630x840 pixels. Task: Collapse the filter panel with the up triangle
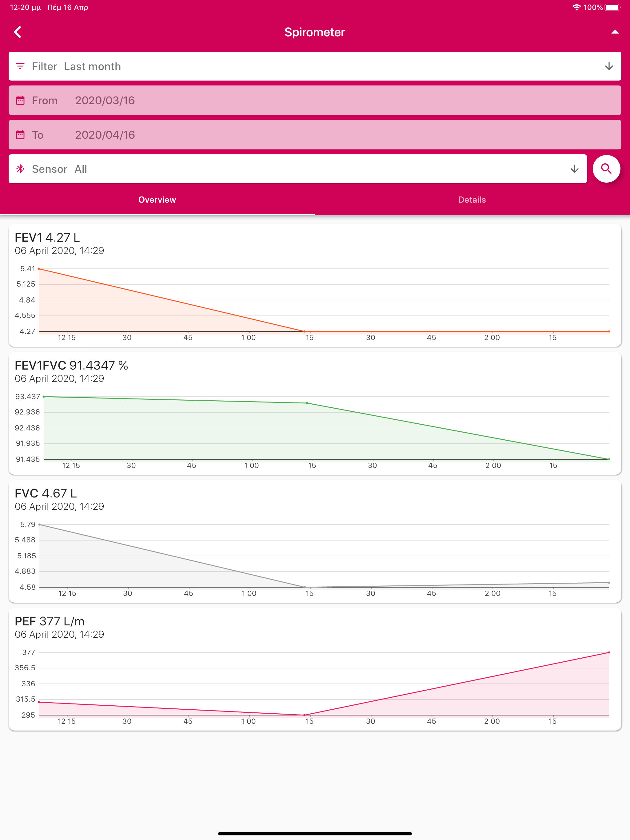(x=615, y=32)
